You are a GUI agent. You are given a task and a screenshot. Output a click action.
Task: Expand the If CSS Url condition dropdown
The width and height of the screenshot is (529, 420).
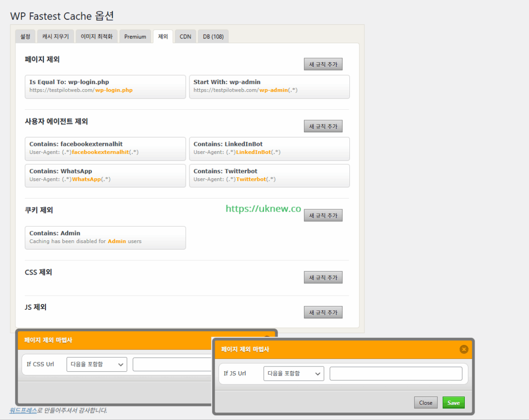coord(97,364)
